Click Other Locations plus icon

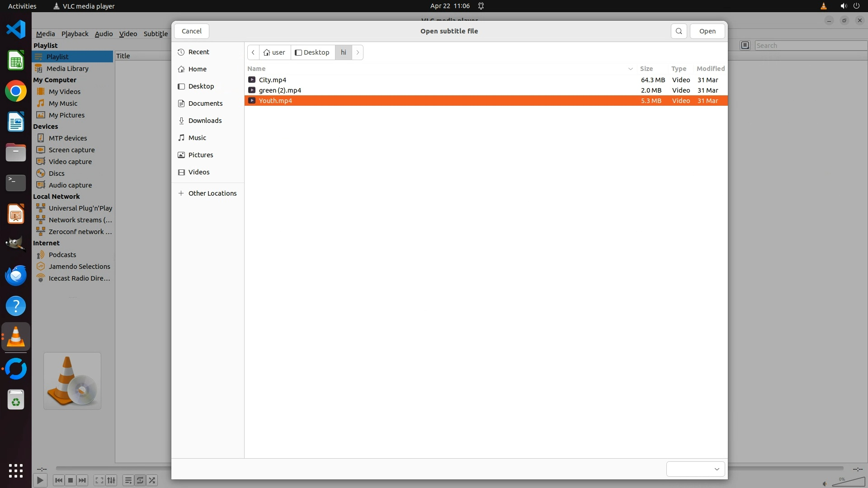[x=181, y=193]
